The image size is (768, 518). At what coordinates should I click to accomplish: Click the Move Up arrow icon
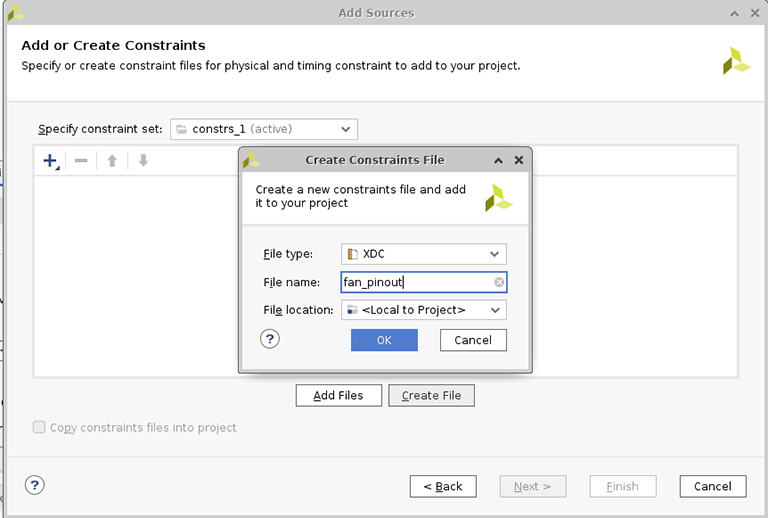tap(112, 161)
